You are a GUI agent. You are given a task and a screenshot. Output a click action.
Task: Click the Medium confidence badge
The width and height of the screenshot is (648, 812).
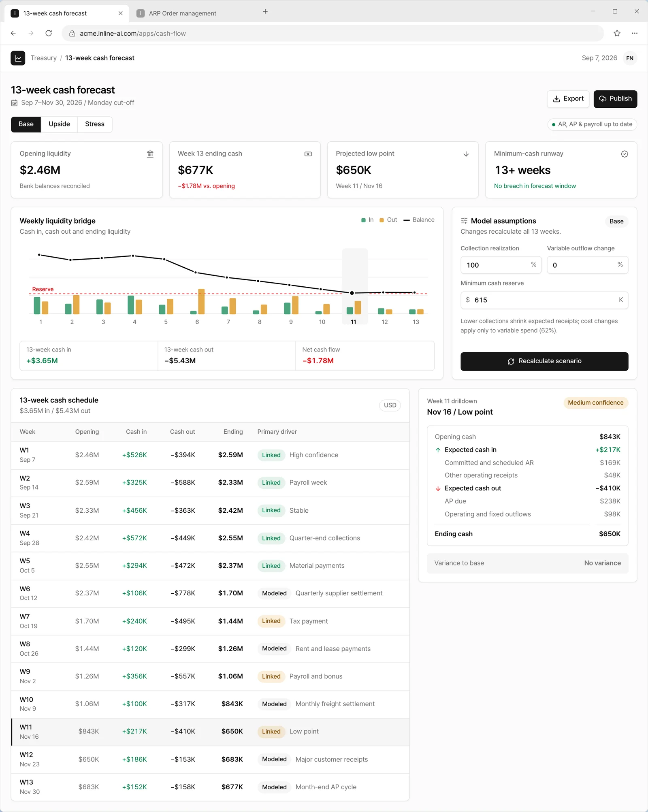click(595, 403)
